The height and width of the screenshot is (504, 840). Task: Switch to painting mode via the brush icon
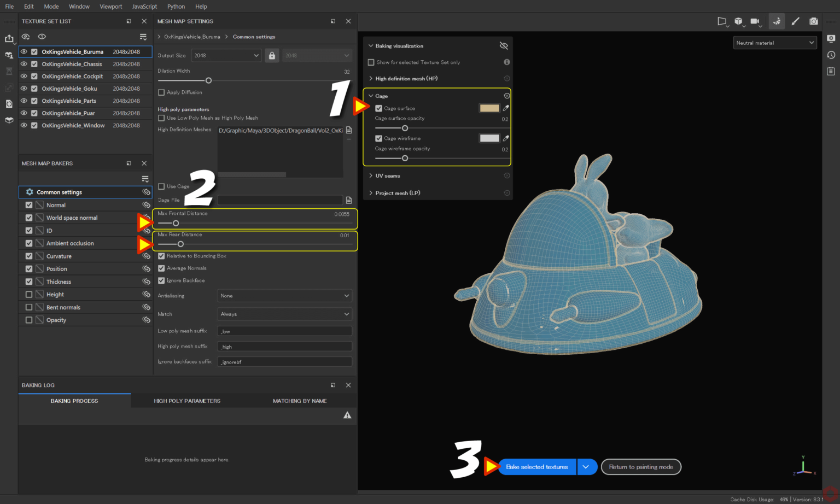click(796, 21)
